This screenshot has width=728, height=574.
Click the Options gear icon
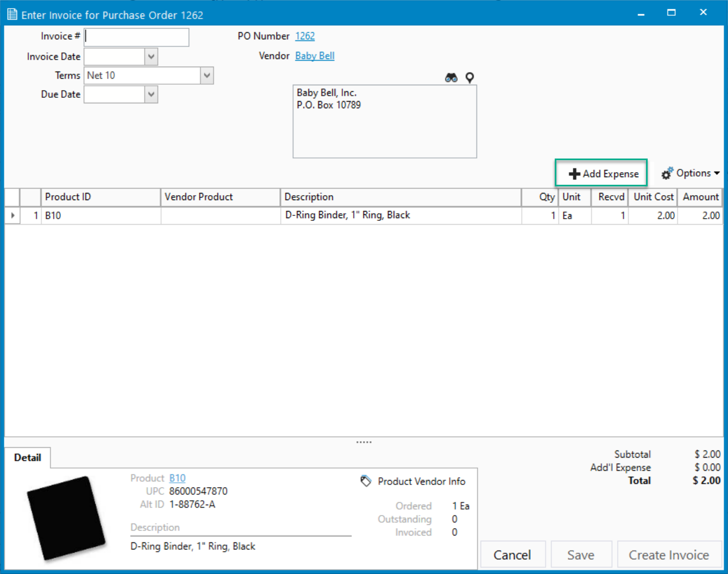667,173
